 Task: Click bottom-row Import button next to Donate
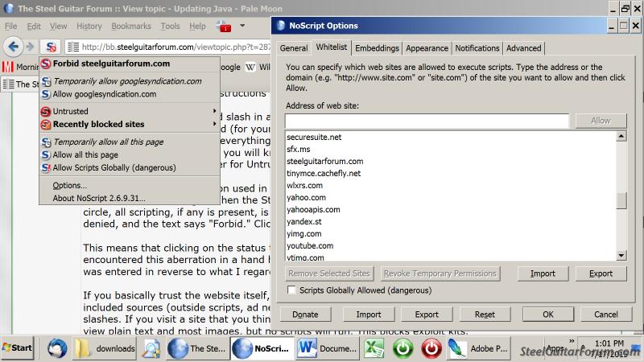(369, 315)
